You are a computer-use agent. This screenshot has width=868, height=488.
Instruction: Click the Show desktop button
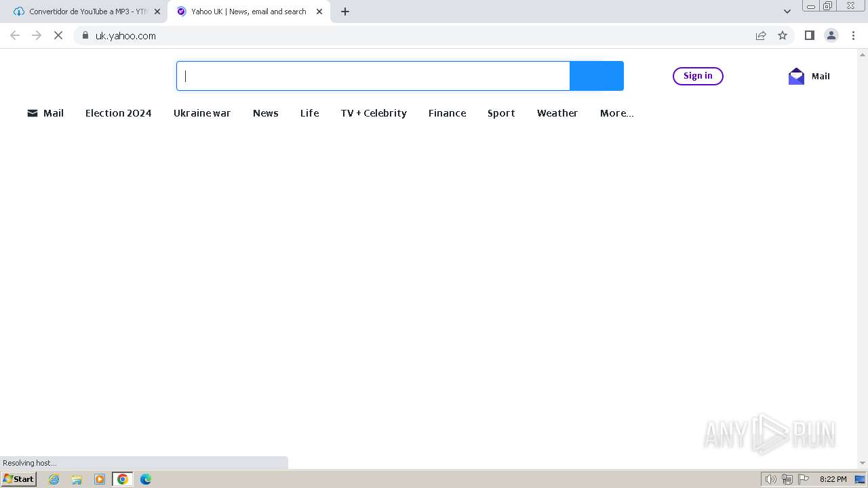click(x=861, y=479)
